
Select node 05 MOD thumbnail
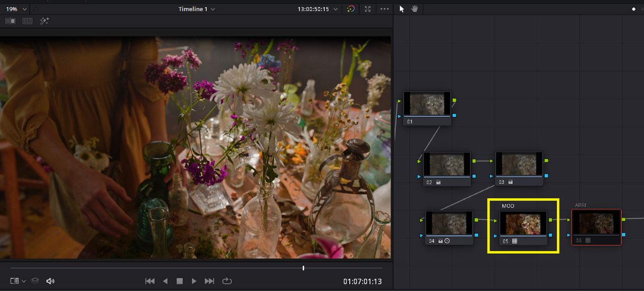(523, 224)
